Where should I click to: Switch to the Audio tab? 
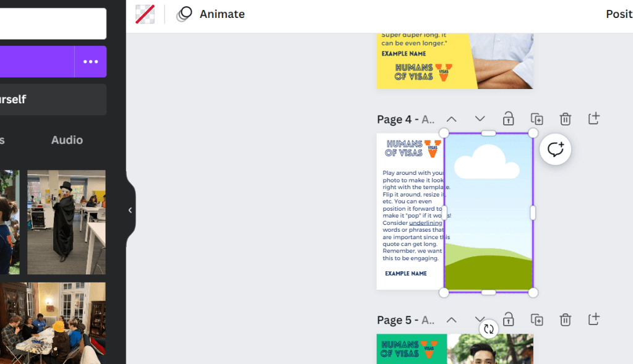[67, 140]
